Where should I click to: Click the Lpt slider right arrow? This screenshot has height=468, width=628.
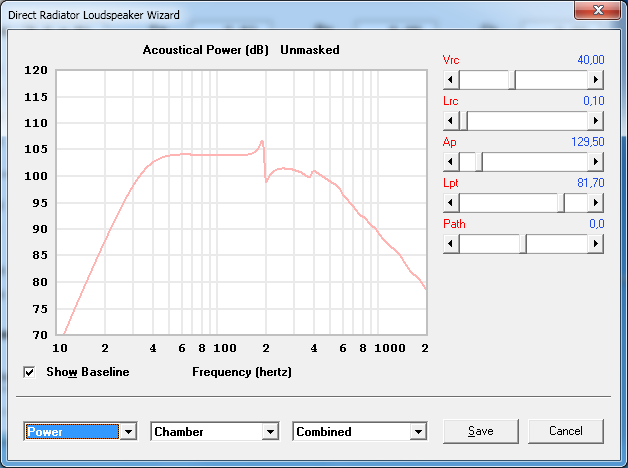pyautogui.click(x=596, y=203)
